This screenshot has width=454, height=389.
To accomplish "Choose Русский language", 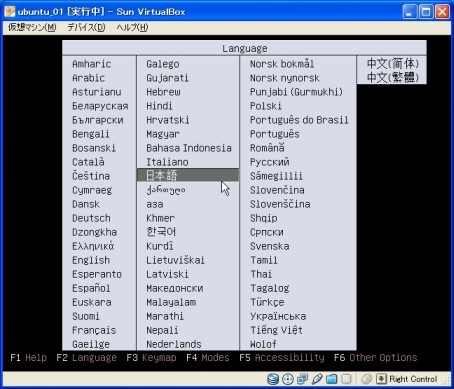I will click(x=270, y=162).
